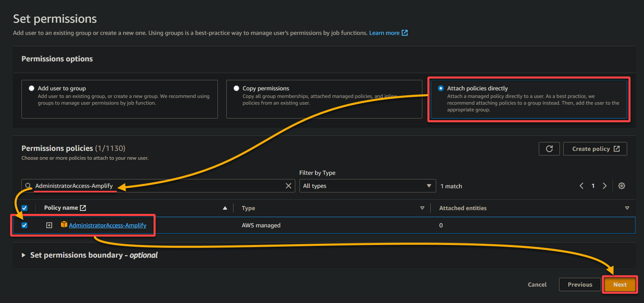
Task: Click the Attached entities column header
Action: click(x=463, y=208)
